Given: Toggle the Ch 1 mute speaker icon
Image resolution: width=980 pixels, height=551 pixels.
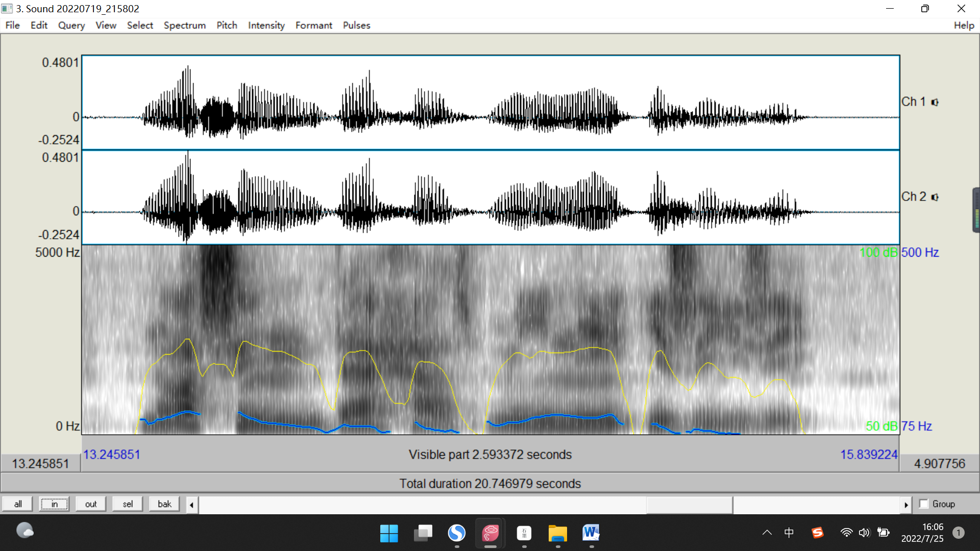Looking at the screenshot, I should tap(935, 102).
